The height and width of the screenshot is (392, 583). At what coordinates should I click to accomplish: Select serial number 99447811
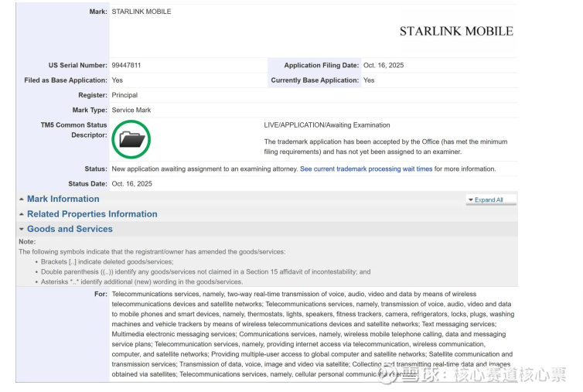pos(126,66)
